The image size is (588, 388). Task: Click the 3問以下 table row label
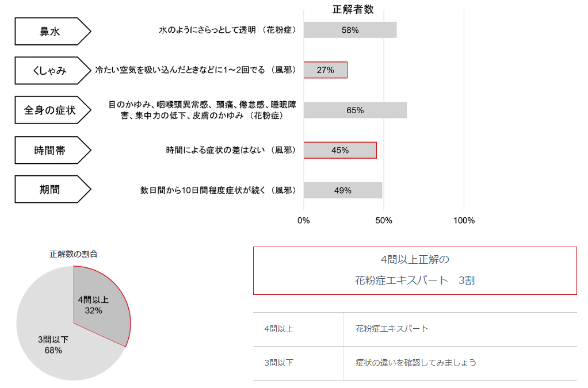coord(278,363)
